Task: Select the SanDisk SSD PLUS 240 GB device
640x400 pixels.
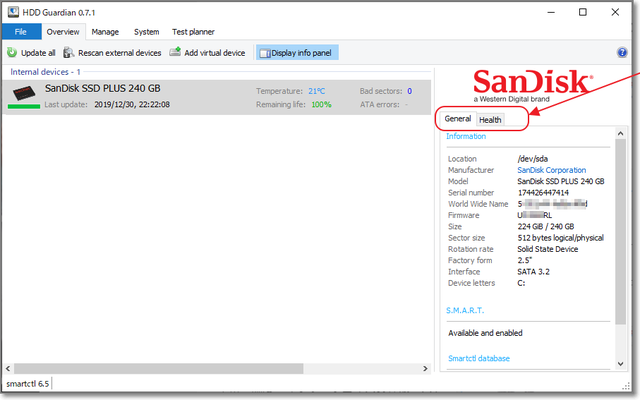Action: point(102,89)
